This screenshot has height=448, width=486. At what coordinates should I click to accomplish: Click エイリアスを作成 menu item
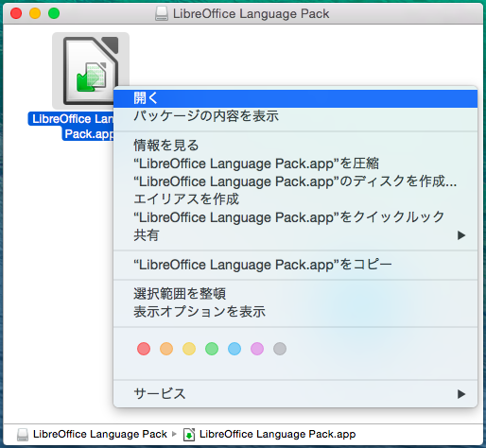[295, 199]
